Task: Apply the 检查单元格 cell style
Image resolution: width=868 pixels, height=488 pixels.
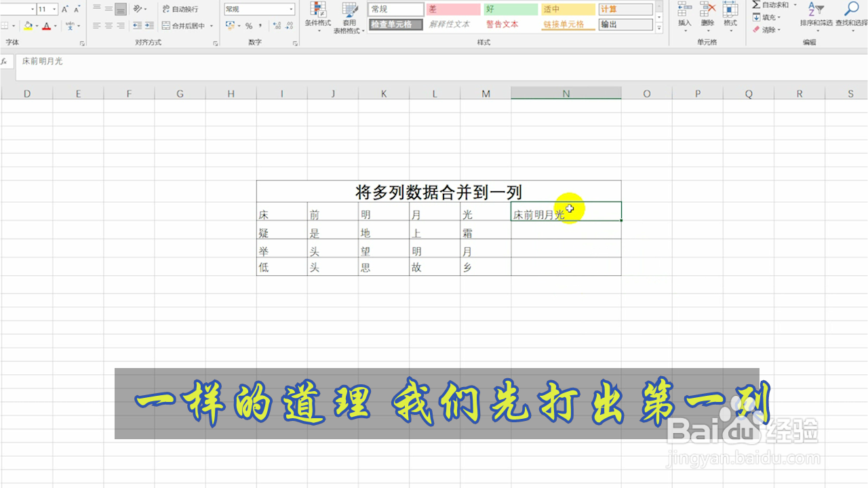Action: point(396,24)
